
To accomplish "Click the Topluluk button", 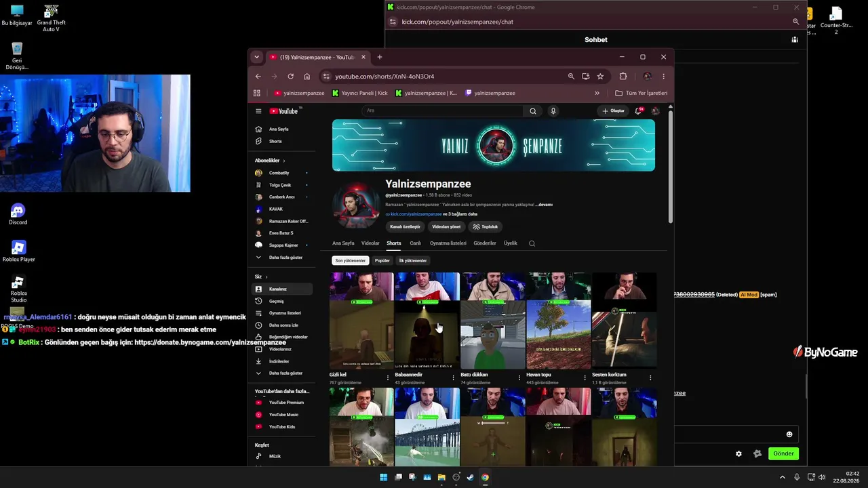I will coord(486,227).
